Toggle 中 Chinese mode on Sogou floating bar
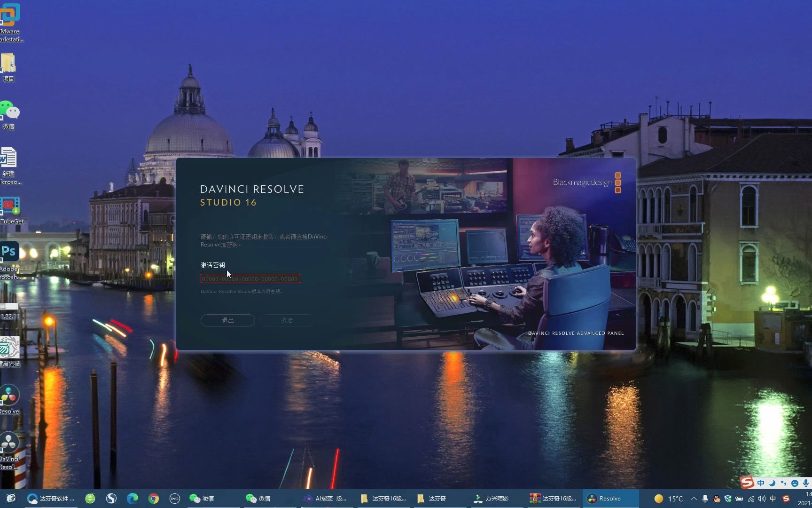This screenshot has height=508, width=812. pos(761,483)
